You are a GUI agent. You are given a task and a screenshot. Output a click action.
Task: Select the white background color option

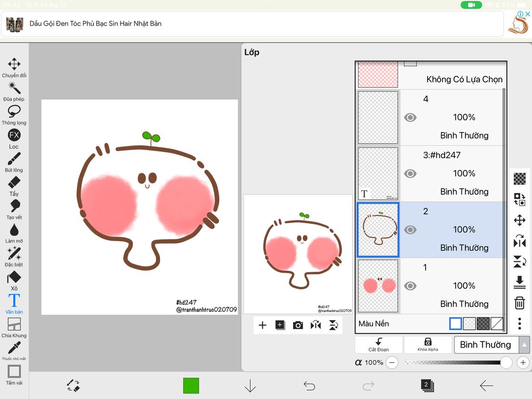click(x=455, y=324)
